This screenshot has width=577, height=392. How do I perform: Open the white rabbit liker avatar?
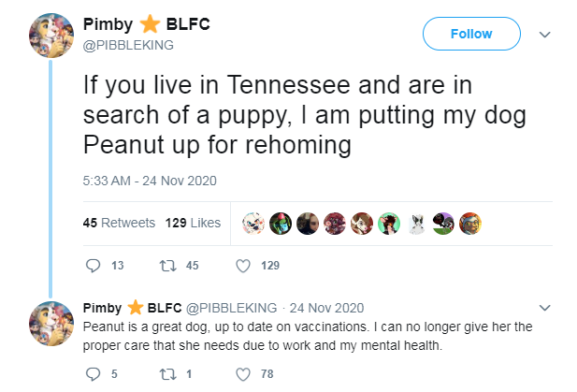[416, 224]
